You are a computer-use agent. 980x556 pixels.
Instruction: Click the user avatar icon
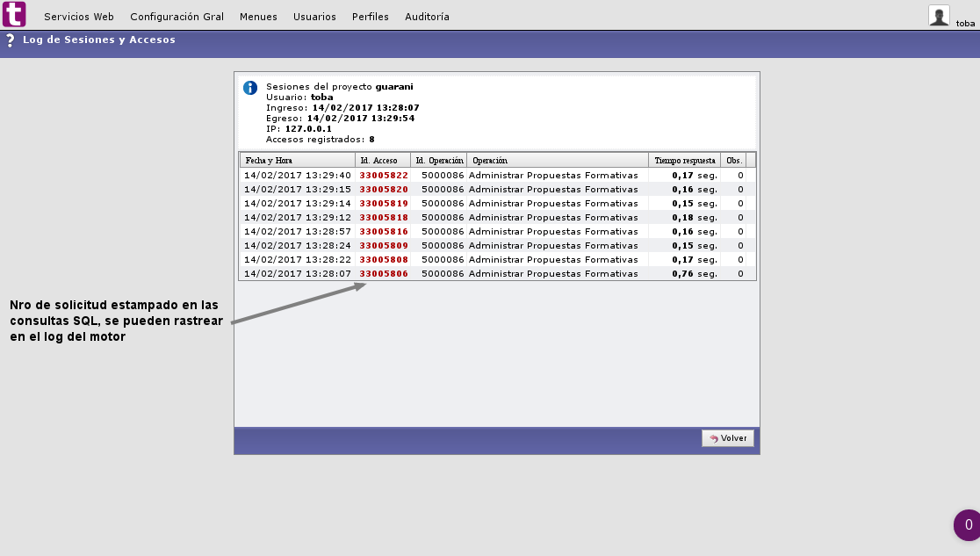coord(939,15)
